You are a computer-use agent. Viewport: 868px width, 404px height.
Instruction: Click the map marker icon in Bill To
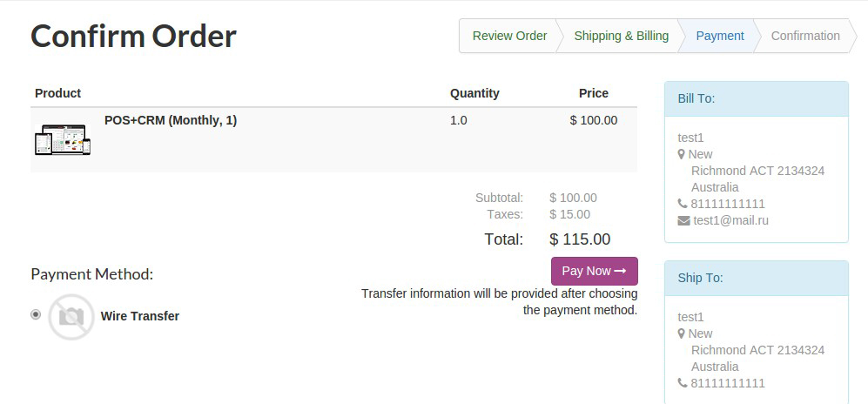[x=682, y=155]
